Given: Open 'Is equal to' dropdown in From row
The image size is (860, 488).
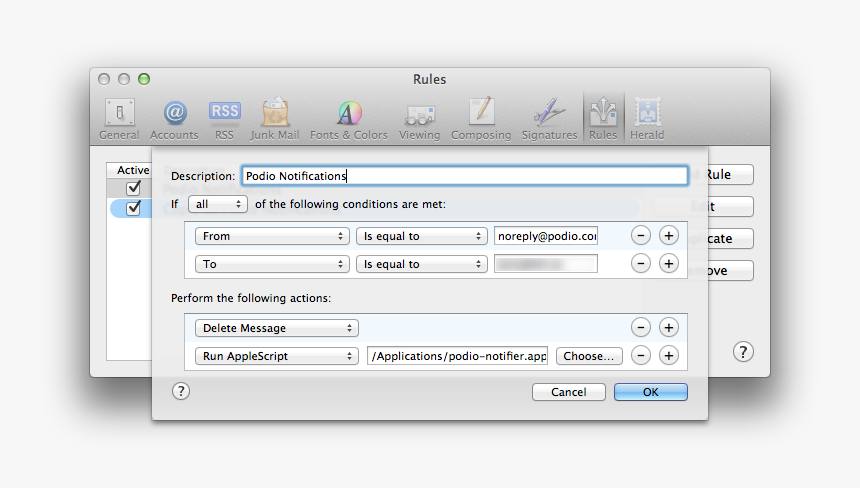Looking at the screenshot, I should coord(421,236).
